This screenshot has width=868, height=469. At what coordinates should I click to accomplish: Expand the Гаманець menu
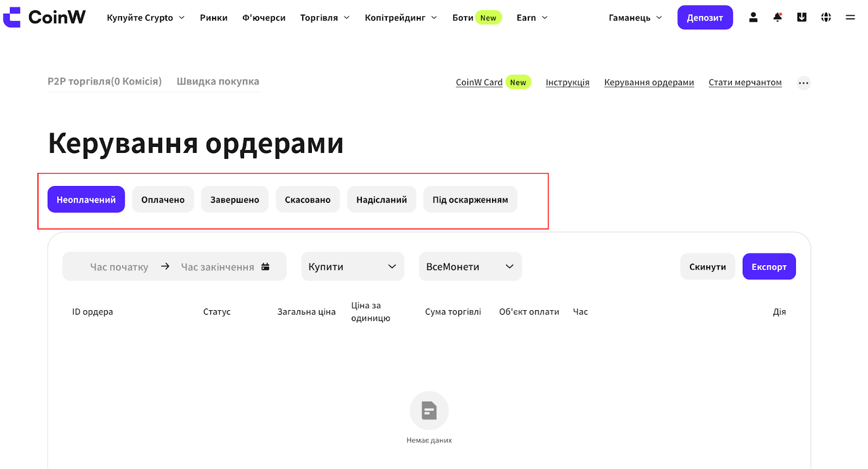pyautogui.click(x=635, y=17)
